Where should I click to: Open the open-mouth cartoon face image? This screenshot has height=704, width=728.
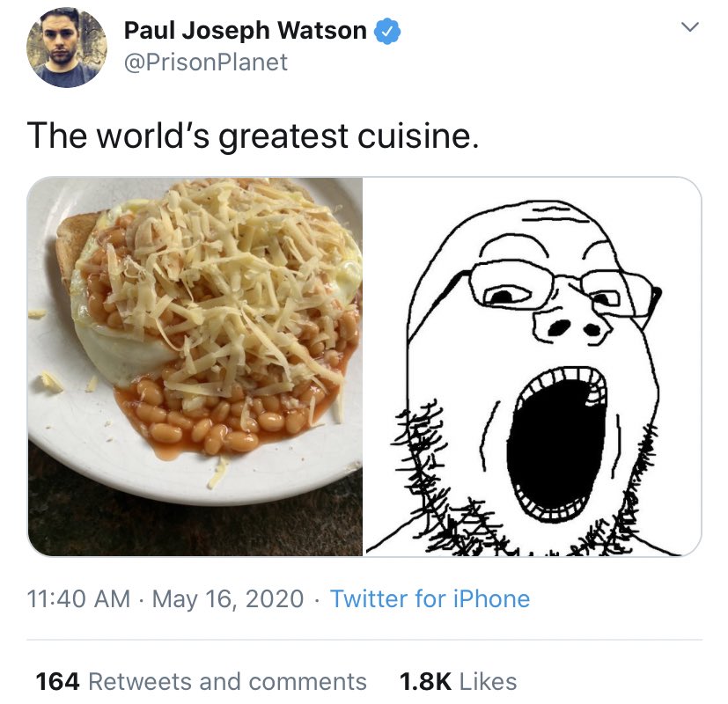(533, 366)
